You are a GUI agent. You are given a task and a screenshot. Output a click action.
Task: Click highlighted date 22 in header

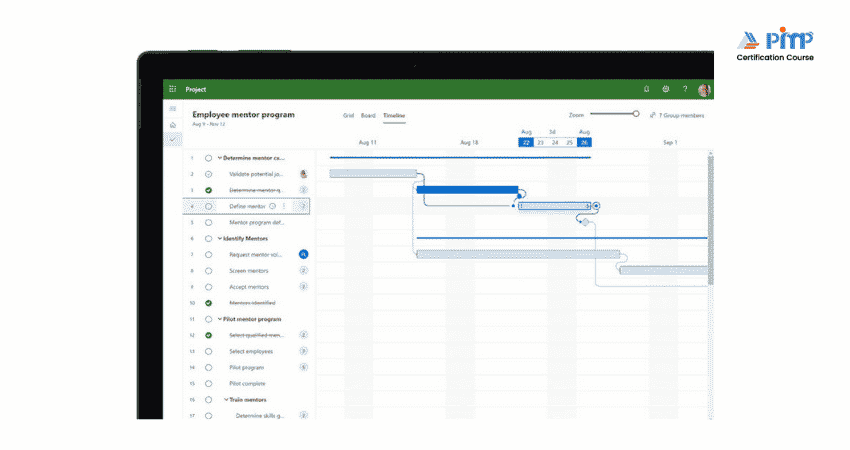pyautogui.click(x=526, y=143)
